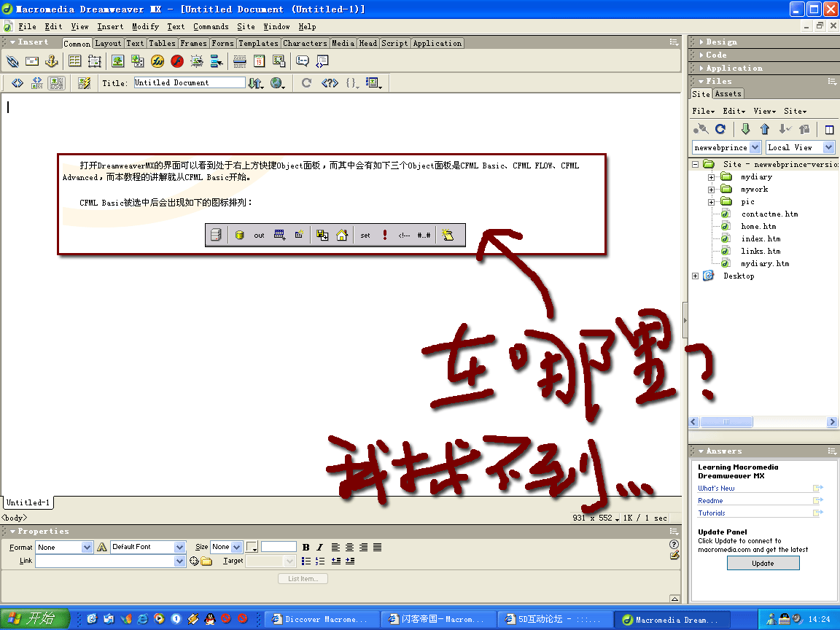This screenshot has height=630, width=840.
Task: Switch to Show Code View
Action: [17, 83]
